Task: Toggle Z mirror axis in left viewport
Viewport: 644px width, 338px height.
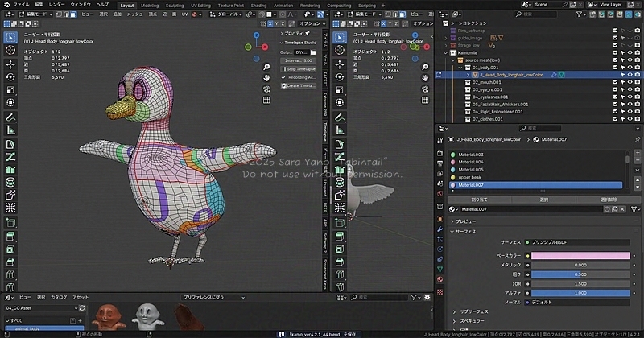Action: click(x=283, y=24)
